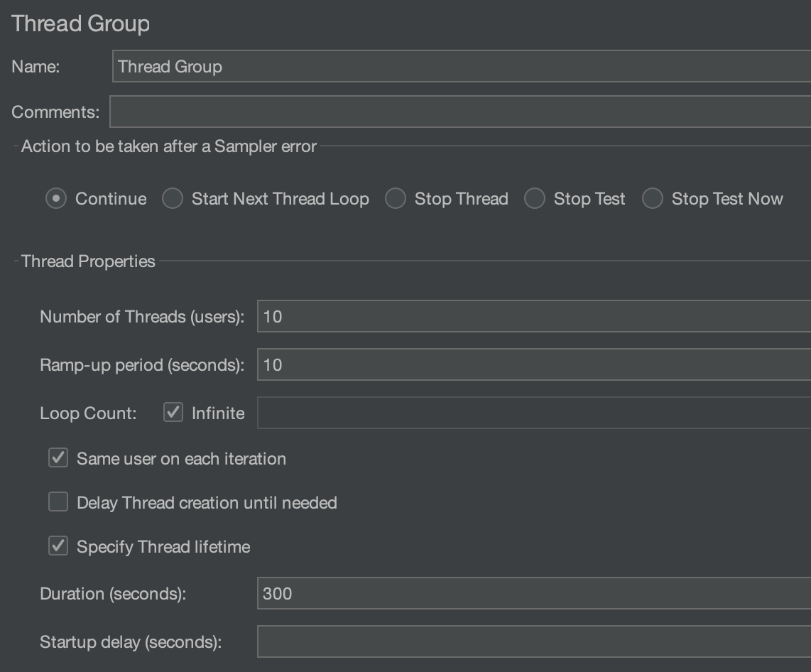Choose Start Next Thread Loop option
811x672 pixels.
pyautogui.click(x=173, y=199)
